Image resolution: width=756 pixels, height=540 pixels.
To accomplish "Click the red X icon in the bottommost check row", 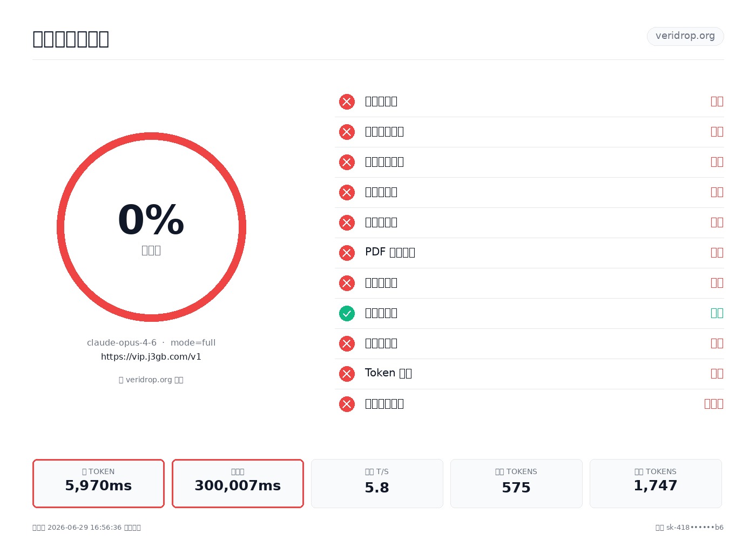I will pos(347,404).
